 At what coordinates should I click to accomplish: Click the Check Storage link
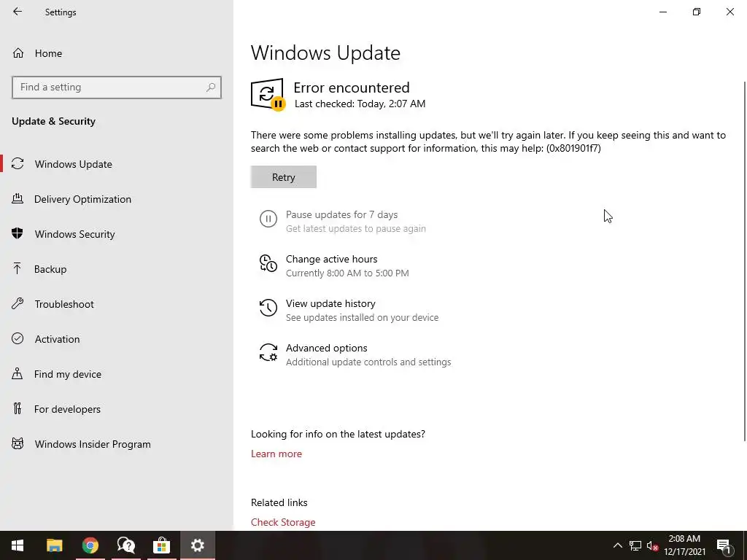pos(283,522)
